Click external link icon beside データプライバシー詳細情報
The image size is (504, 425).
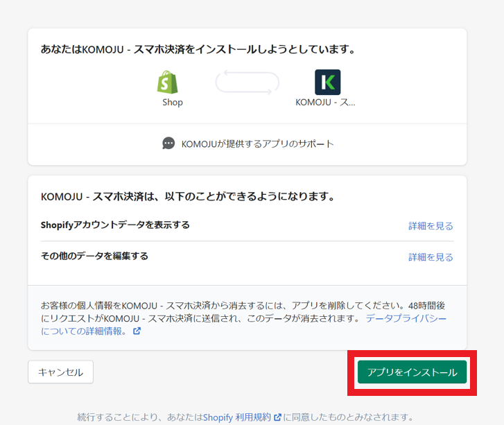tap(137, 331)
